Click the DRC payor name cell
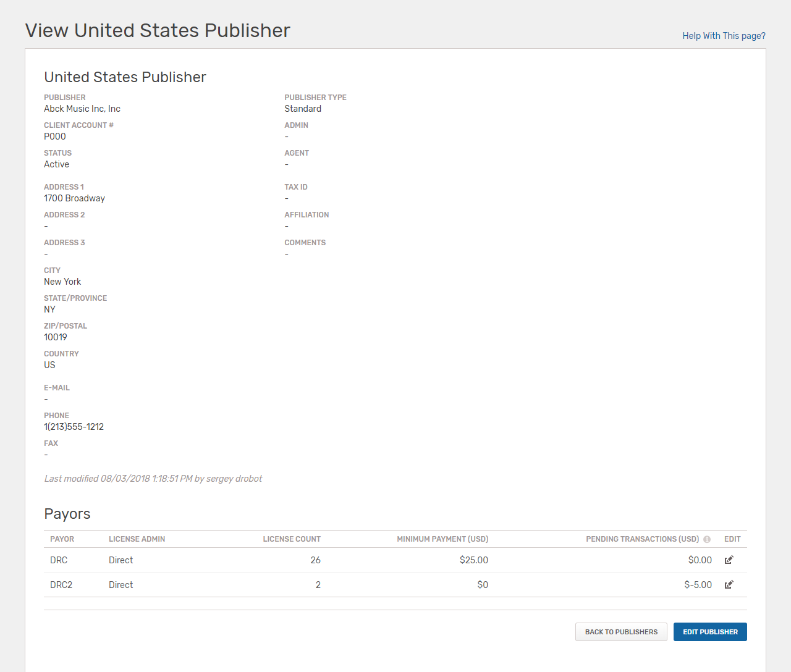Viewport: 791px width, 672px height. click(59, 560)
